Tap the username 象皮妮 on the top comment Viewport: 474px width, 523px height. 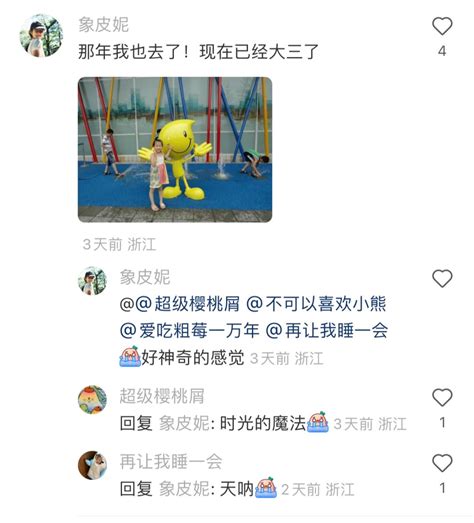point(104,25)
